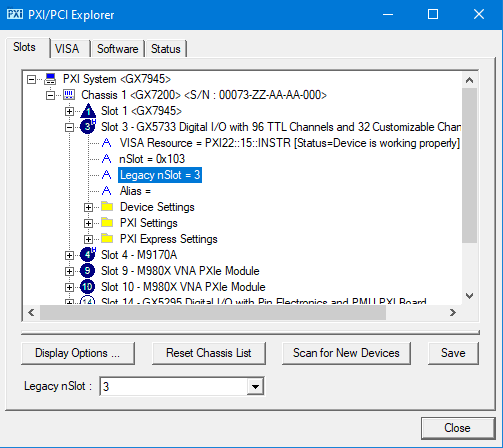Click the PXI Settings folder icon

coord(107,222)
